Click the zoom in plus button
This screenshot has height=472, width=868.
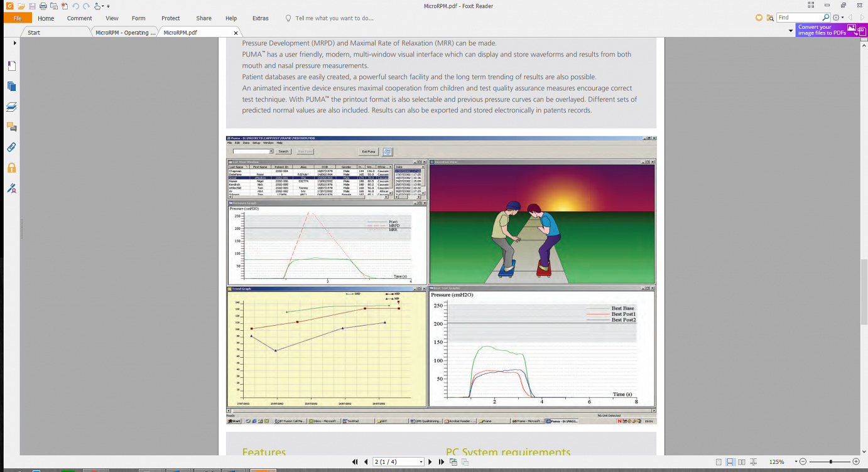[x=856, y=462]
